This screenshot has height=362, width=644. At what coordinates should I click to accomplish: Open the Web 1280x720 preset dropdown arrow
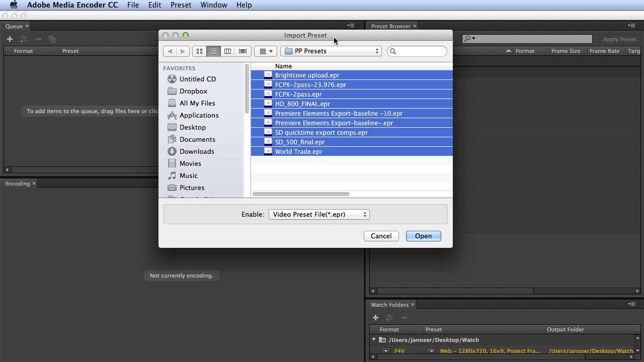[x=431, y=351]
